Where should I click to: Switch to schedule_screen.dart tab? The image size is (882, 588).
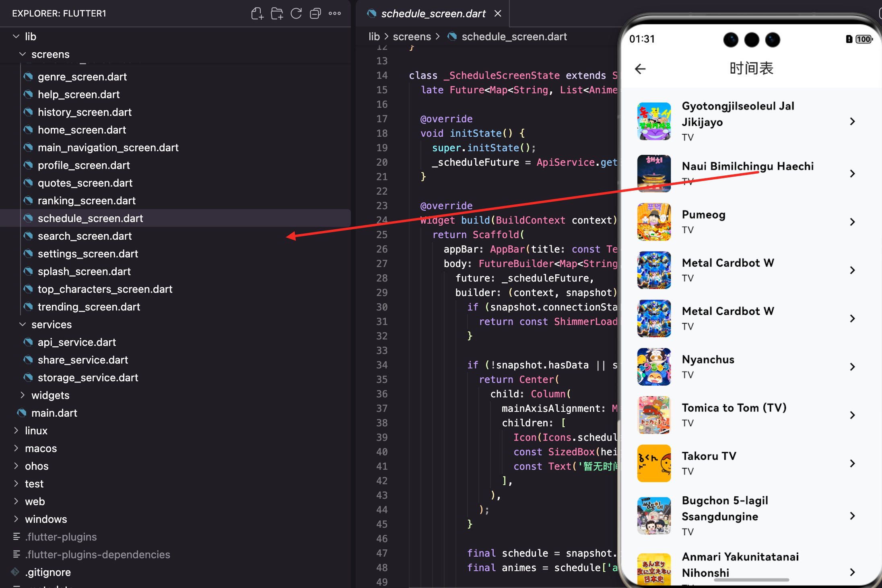(433, 14)
